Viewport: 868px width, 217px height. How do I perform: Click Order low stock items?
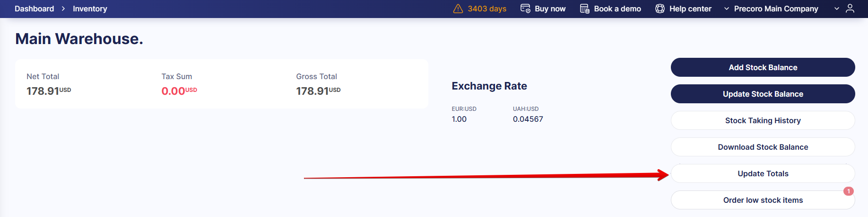click(763, 200)
